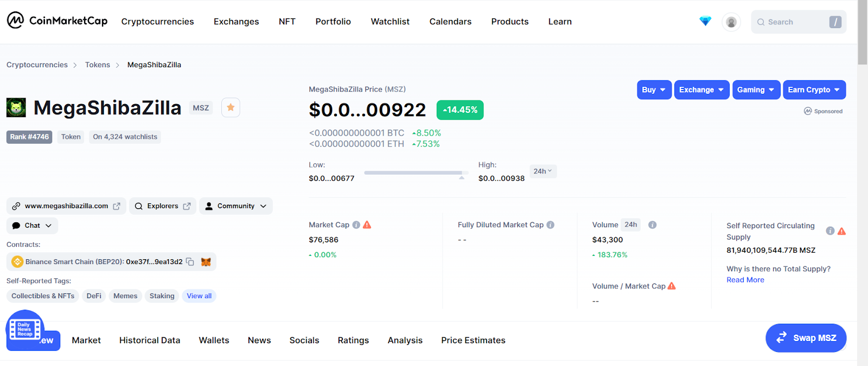Click Cryptocurrencies breadcrumb link
Viewport: 868px width, 366px height.
(37, 65)
